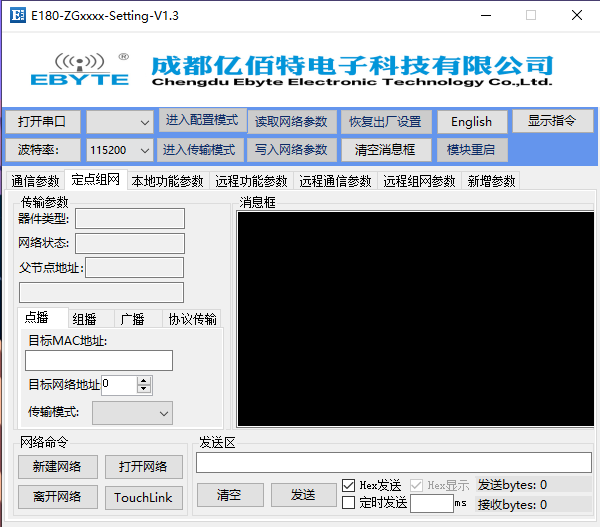Viewport: 600px width, 527px height.
Task: Toggle the Hex显示 checkbox
Action: (x=416, y=485)
